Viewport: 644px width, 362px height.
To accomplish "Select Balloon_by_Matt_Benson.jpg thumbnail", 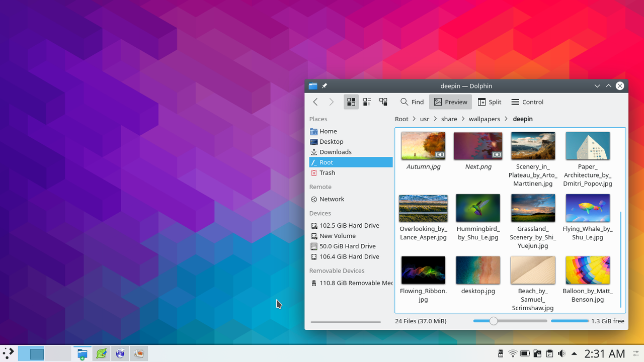I will point(588,270).
